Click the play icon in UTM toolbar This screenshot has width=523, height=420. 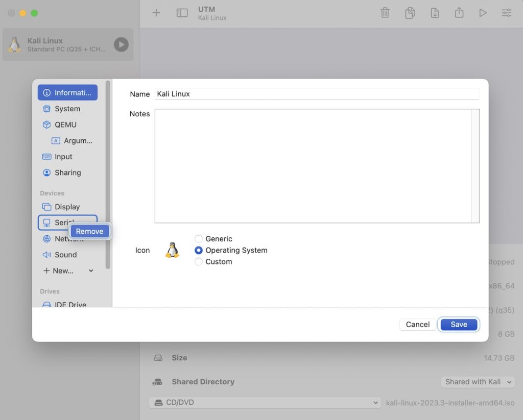pyautogui.click(x=483, y=13)
